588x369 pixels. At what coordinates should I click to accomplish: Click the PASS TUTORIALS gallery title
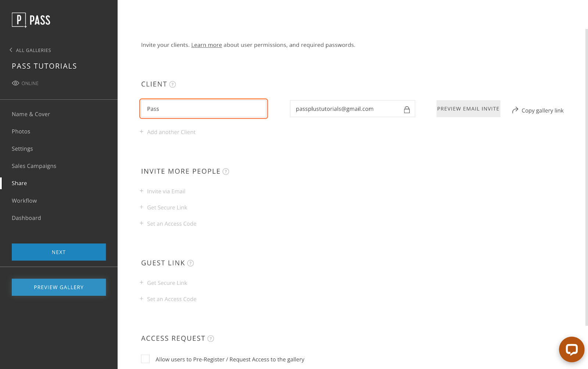pyautogui.click(x=44, y=66)
